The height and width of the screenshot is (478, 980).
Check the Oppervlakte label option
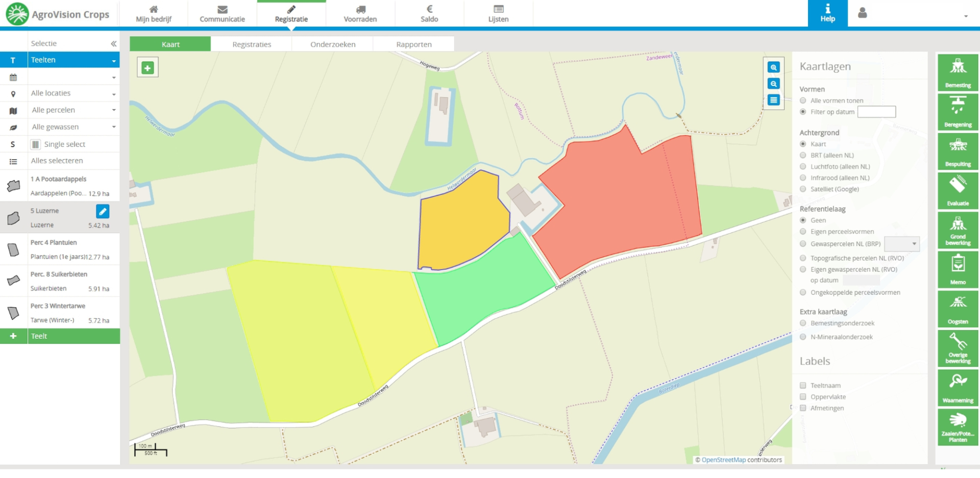point(803,397)
